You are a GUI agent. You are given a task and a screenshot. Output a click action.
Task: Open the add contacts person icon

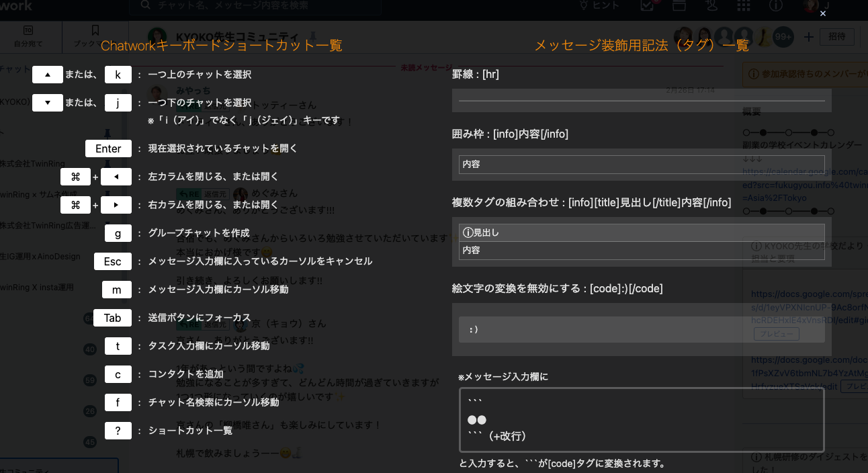(711, 5)
